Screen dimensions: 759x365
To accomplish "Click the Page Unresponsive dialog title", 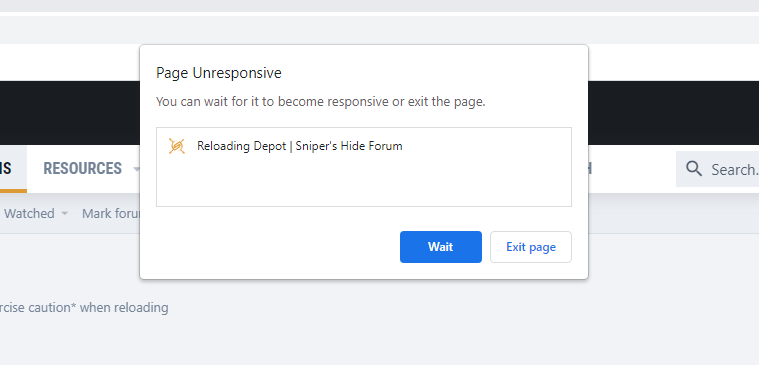I will [219, 73].
